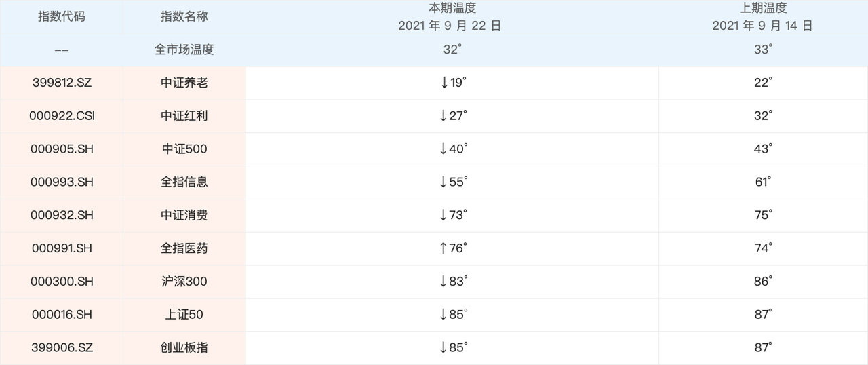The height and width of the screenshot is (365, 868).
Task: Click the 上期温度 column header
Action: tap(763, 9)
